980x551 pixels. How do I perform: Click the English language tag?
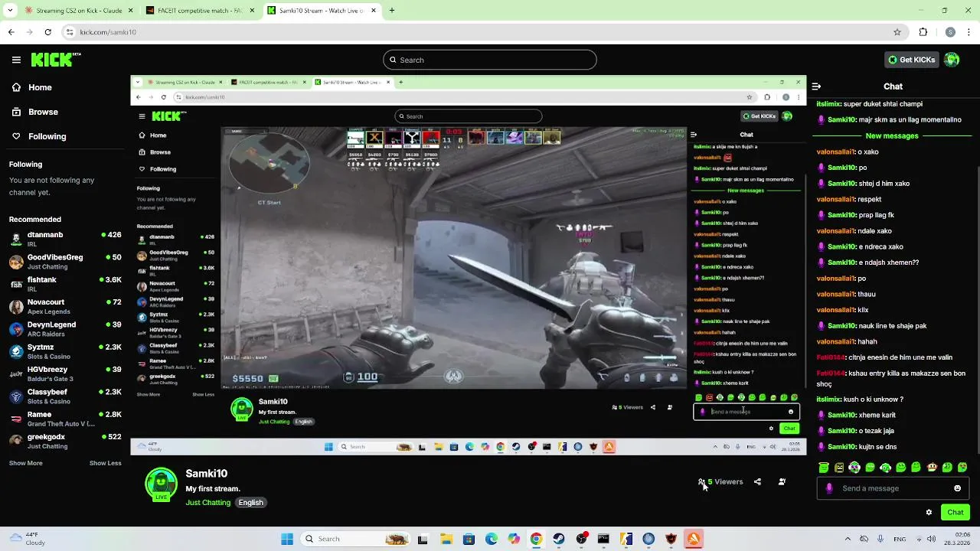(250, 503)
